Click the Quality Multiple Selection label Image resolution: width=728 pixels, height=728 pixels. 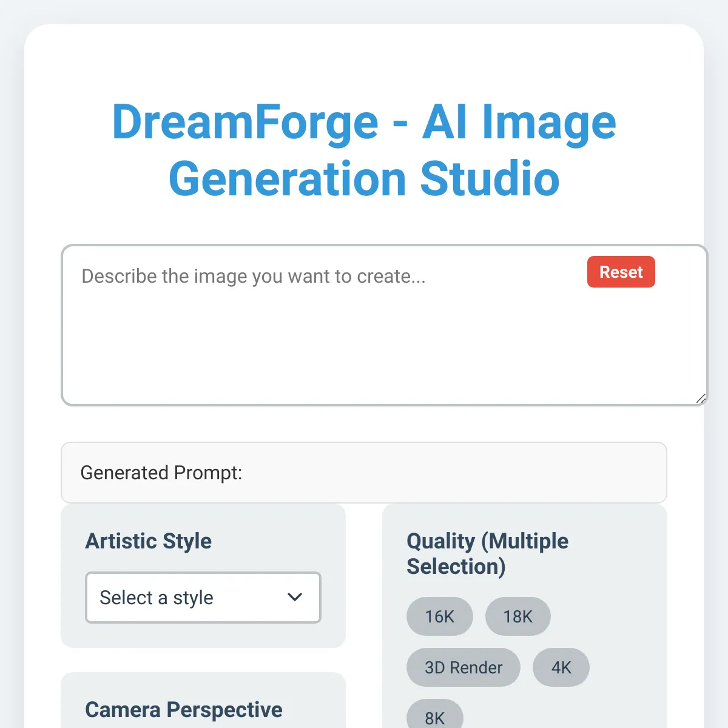click(487, 553)
